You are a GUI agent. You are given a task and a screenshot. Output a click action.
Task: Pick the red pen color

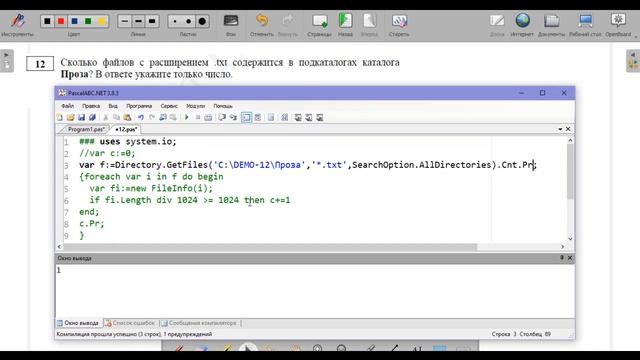[x=61, y=21]
